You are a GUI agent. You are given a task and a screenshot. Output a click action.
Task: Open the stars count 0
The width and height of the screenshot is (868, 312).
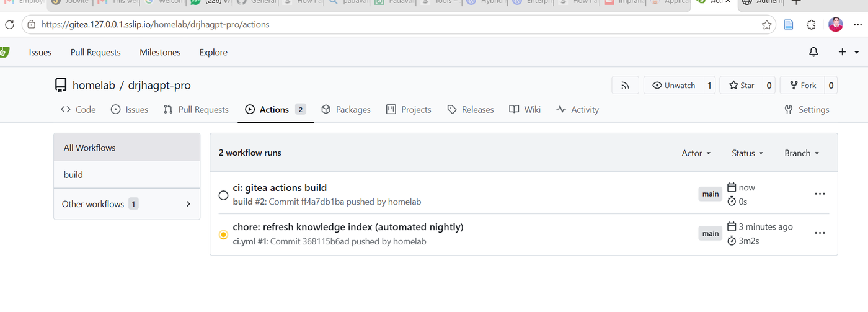click(769, 85)
